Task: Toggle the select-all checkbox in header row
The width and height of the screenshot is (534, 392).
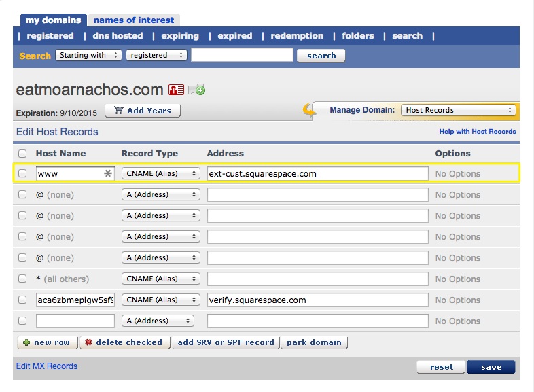Action: (22, 154)
